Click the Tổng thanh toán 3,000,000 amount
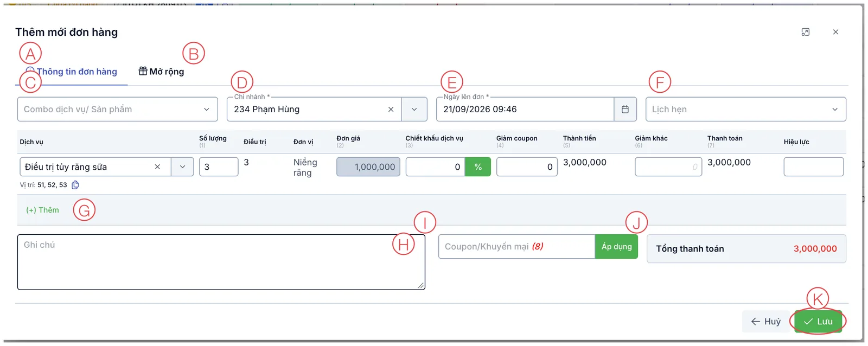The height and width of the screenshot is (346, 868). (815, 248)
